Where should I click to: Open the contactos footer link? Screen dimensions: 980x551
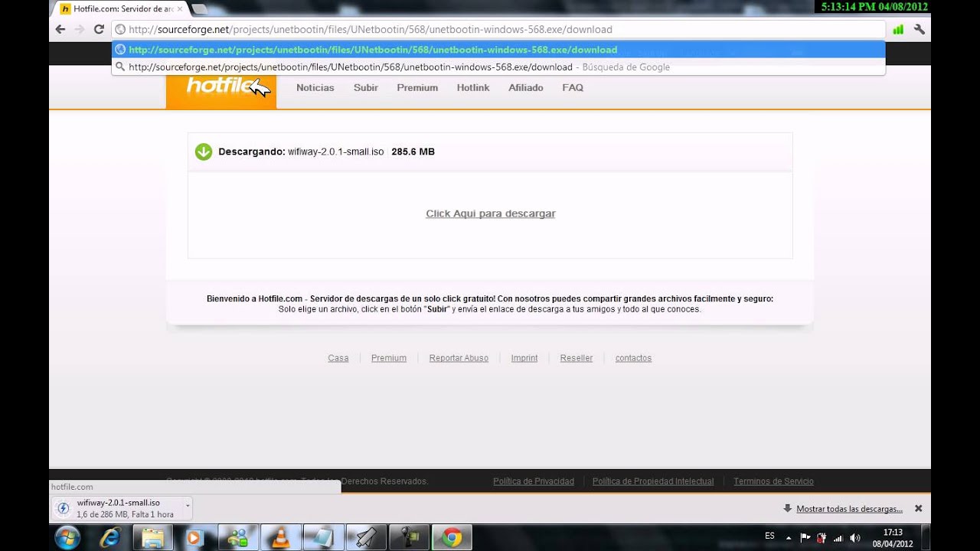coord(633,357)
